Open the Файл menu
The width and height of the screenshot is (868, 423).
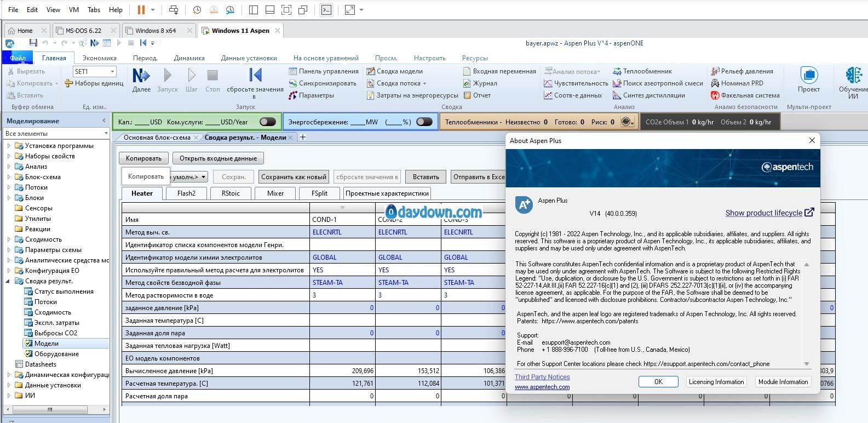tap(18, 58)
